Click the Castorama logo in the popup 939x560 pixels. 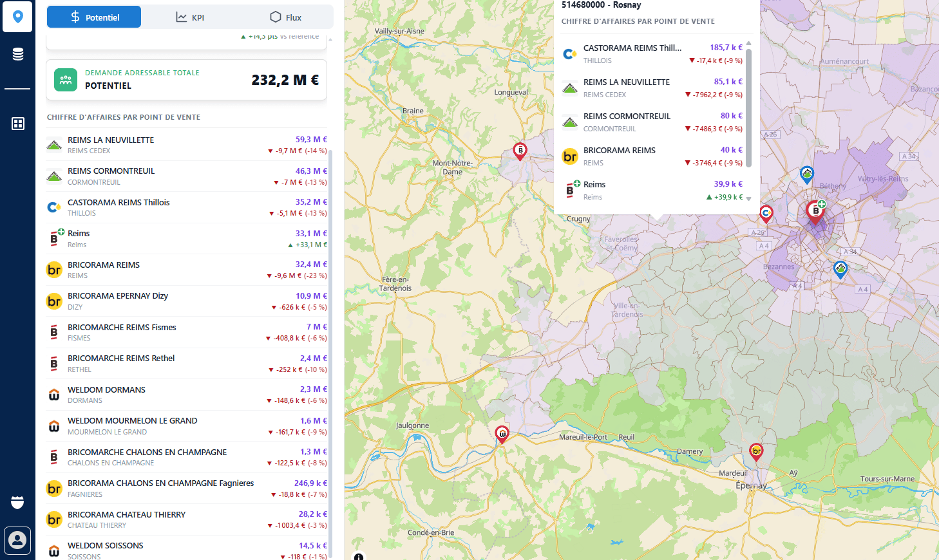click(x=570, y=54)
